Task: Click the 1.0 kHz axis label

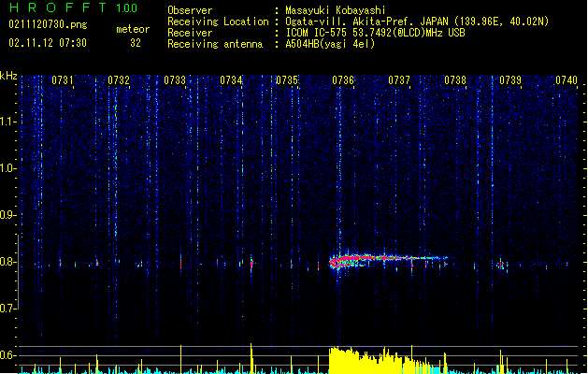Action: point(7,168)
